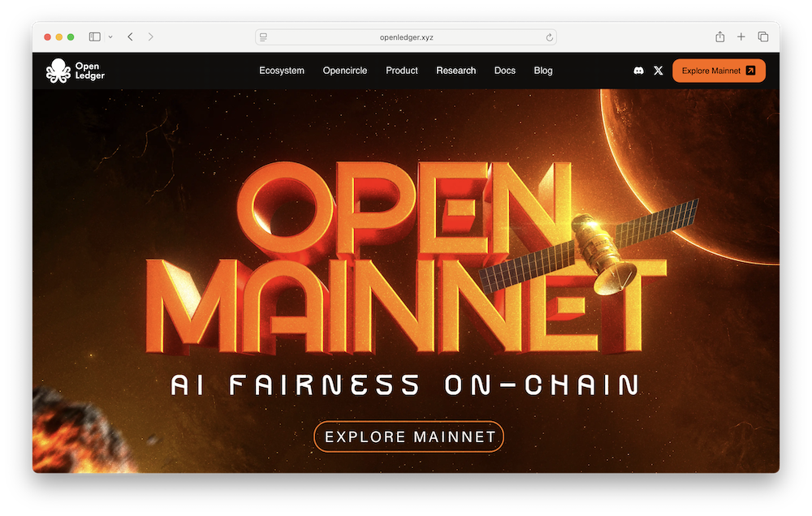Screen dimensions: 812x516
Task: Show tab overview icon in Safari
Action: click(763, 37)
